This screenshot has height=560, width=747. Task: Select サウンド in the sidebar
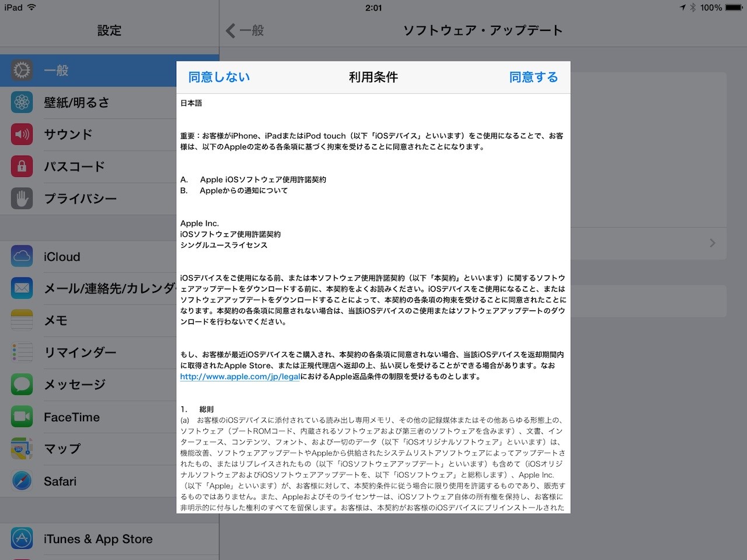[110, 135]
